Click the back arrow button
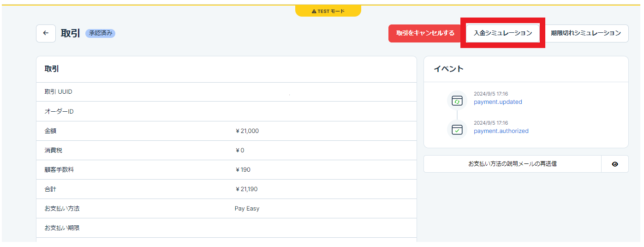The height and width of the screenshot is (247, 644). coord(46,33)
